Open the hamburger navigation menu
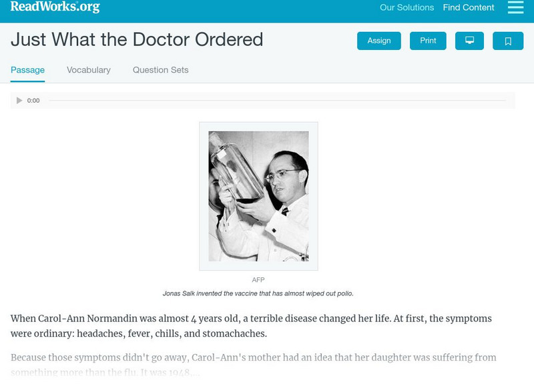 click(515, 8)
